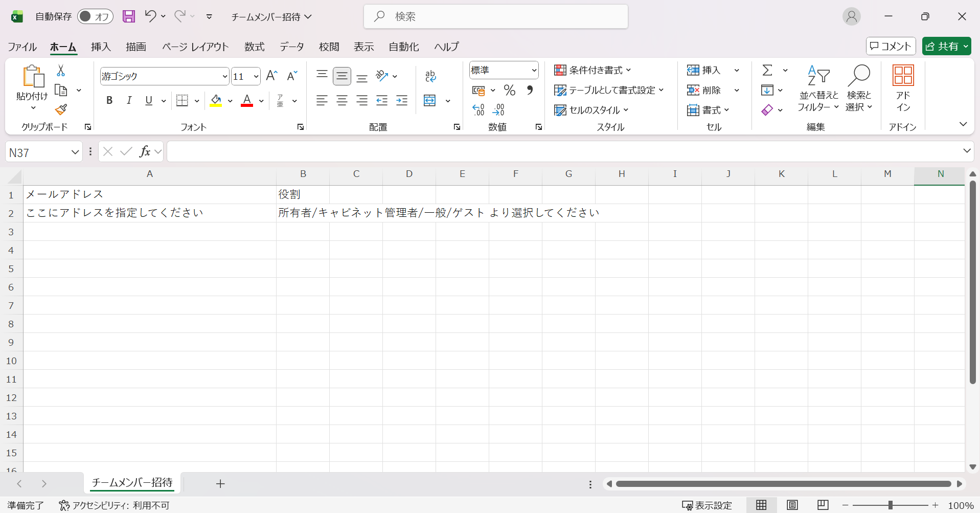This screenshot has height=513, width=980.
Task: Click the 共有 share button
Action: click(946, 46)
